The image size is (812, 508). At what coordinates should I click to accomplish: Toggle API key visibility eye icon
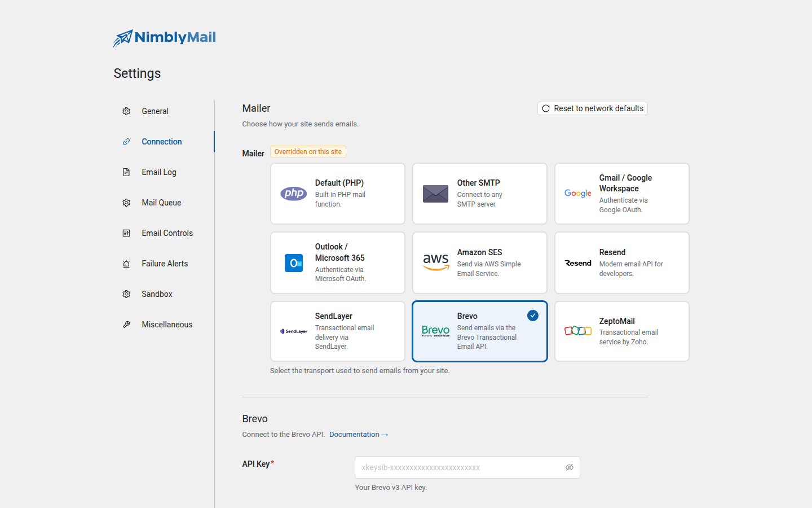click(570, 467)
